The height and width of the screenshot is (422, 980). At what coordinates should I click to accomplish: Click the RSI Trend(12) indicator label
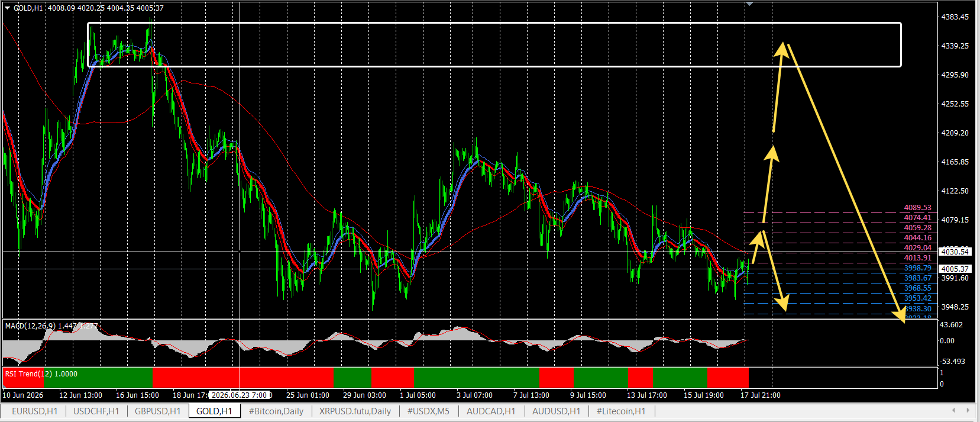click(41, 374)
